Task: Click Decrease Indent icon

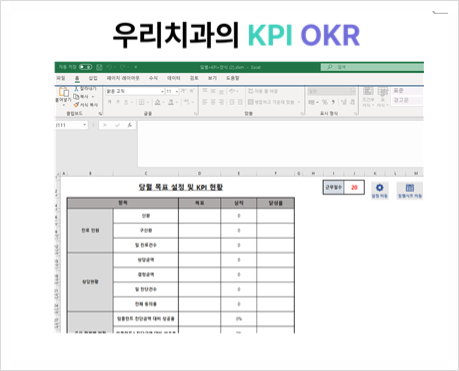Action: (x=232, y=102)
